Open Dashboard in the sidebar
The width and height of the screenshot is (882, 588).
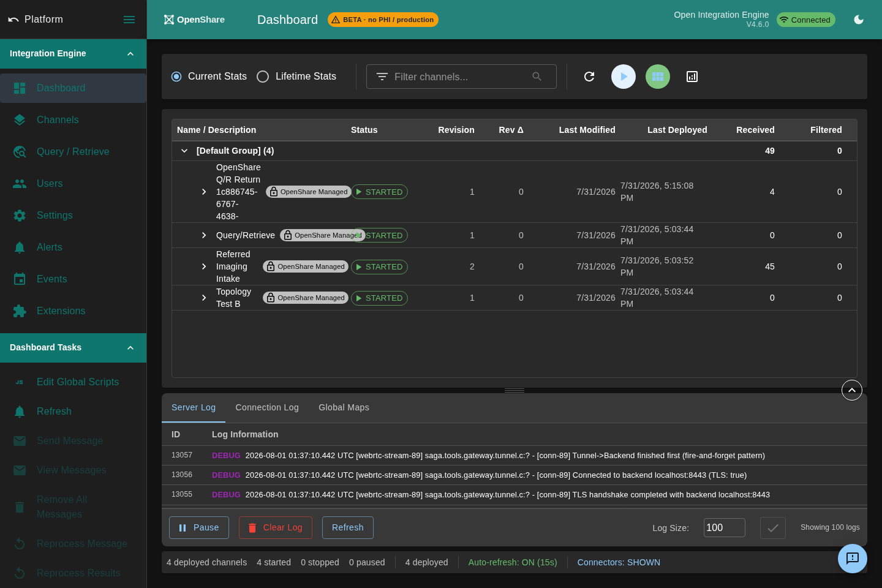[73, 88]
